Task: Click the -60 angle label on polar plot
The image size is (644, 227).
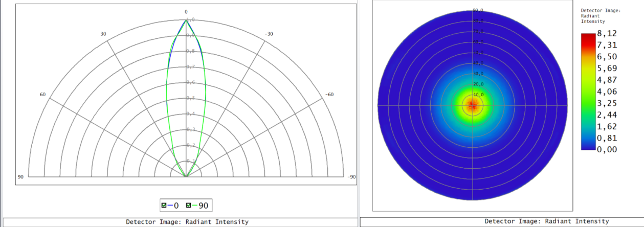Action: [330, 95]
